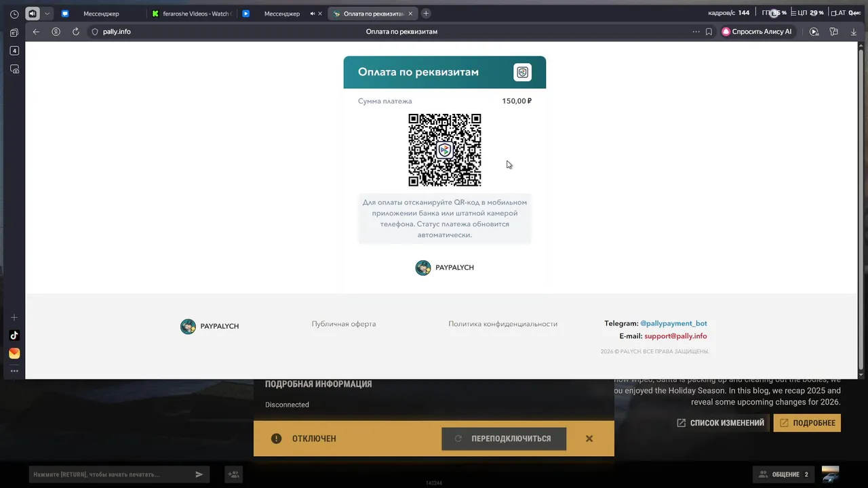Screen dimensions: 868x488
Task: Open video playback icon in toolbar
Action: click(814, 32)
